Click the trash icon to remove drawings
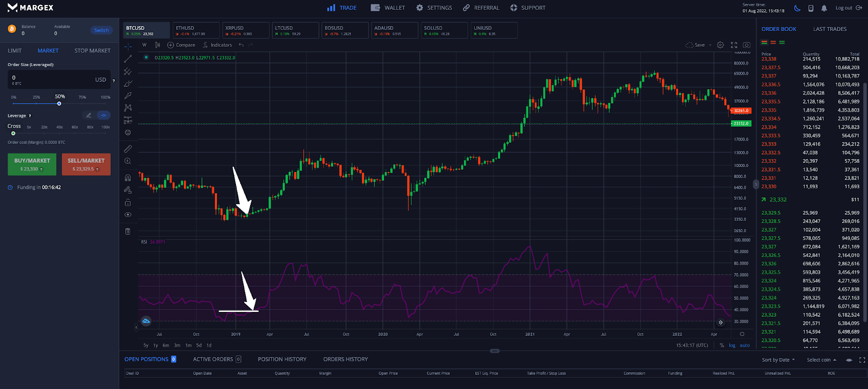868x389 pixels. coord(128,232)
